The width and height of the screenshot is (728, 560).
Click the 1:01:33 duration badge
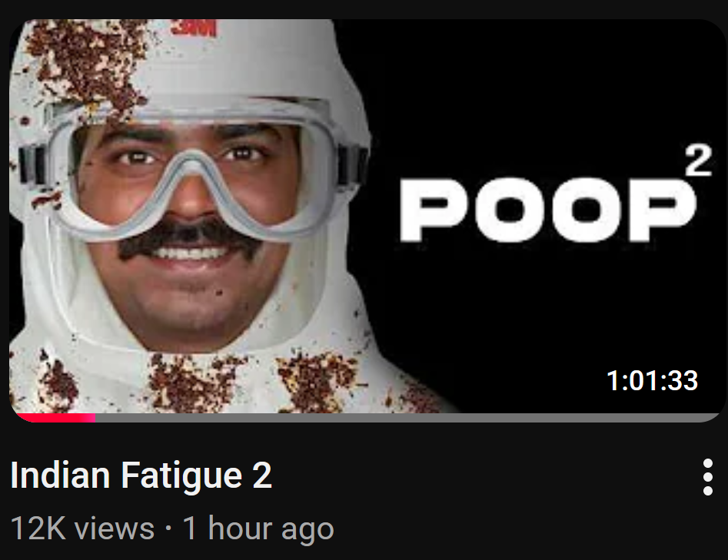[x=652, y=380]
